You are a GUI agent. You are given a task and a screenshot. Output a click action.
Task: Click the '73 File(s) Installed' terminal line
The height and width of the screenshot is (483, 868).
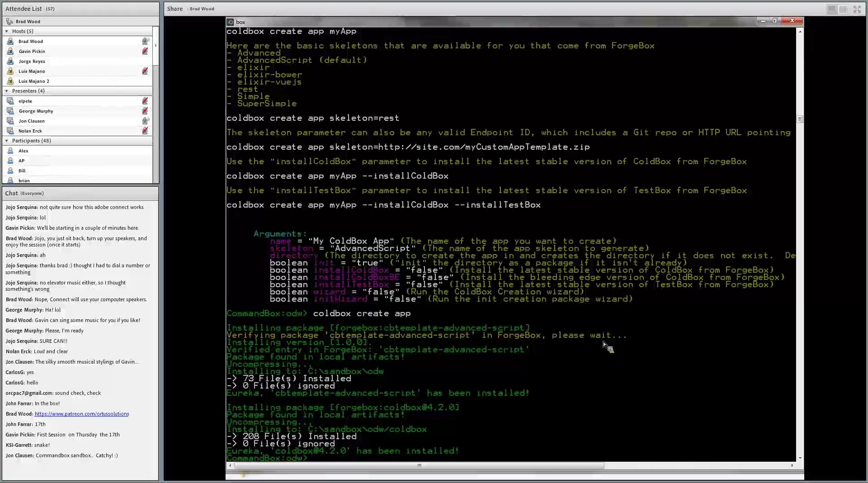tap(289, 379)
